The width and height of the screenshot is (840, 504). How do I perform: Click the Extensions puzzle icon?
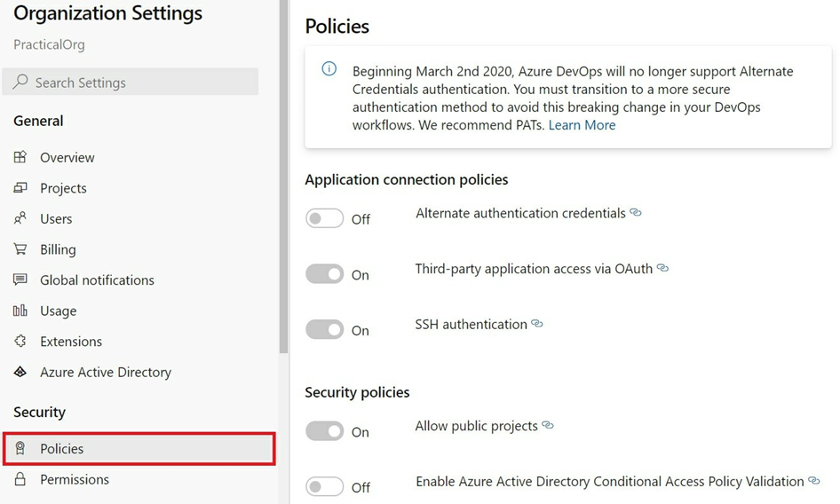[20, 341]
